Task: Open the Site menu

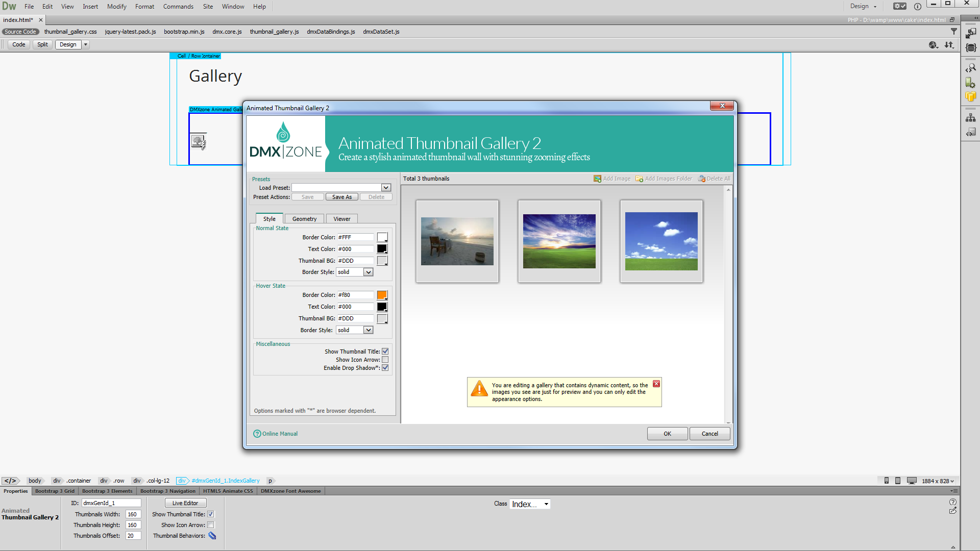Action: coord(208,7)
